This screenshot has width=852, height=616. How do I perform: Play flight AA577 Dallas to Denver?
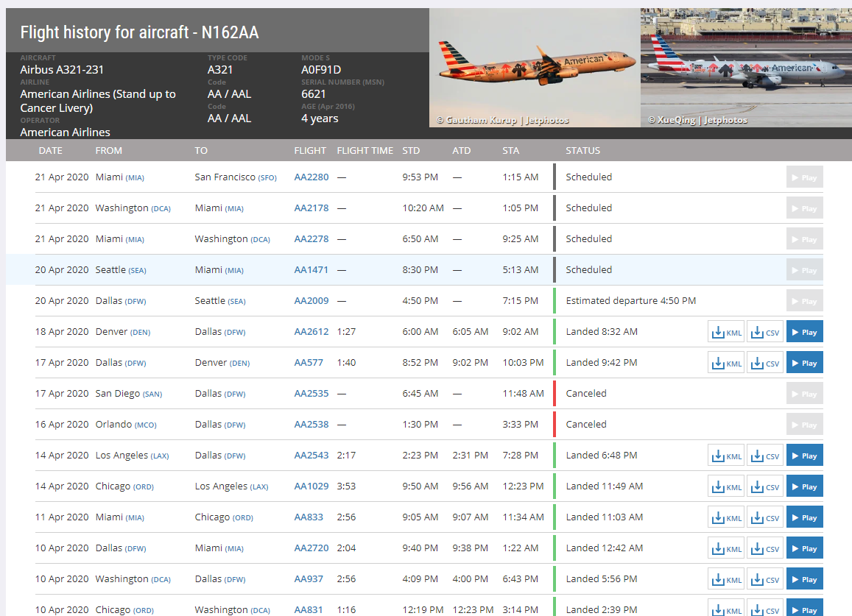coord(805,363)
